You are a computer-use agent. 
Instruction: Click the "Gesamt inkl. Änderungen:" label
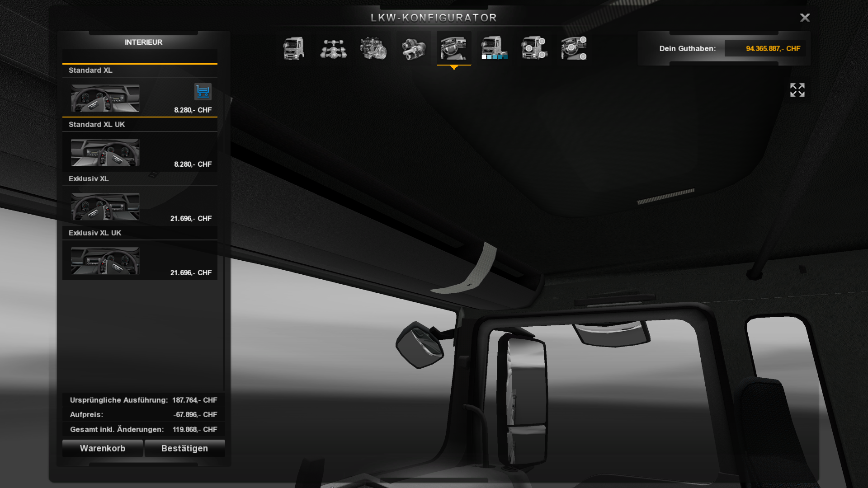pyautogui.click(x=117, y=429)
